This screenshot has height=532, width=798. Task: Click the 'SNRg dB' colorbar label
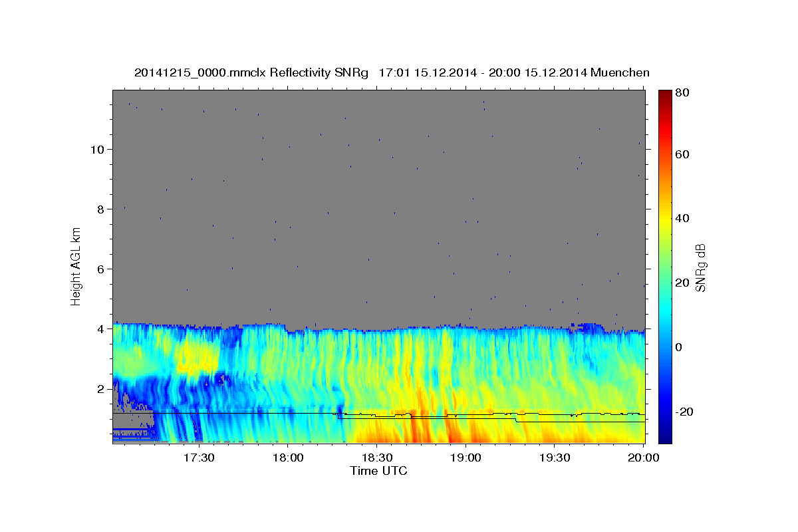pos(700,267)
